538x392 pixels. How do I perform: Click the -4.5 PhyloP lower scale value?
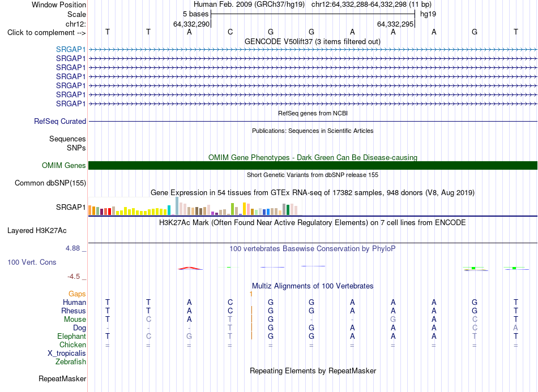tap(74, 277)
